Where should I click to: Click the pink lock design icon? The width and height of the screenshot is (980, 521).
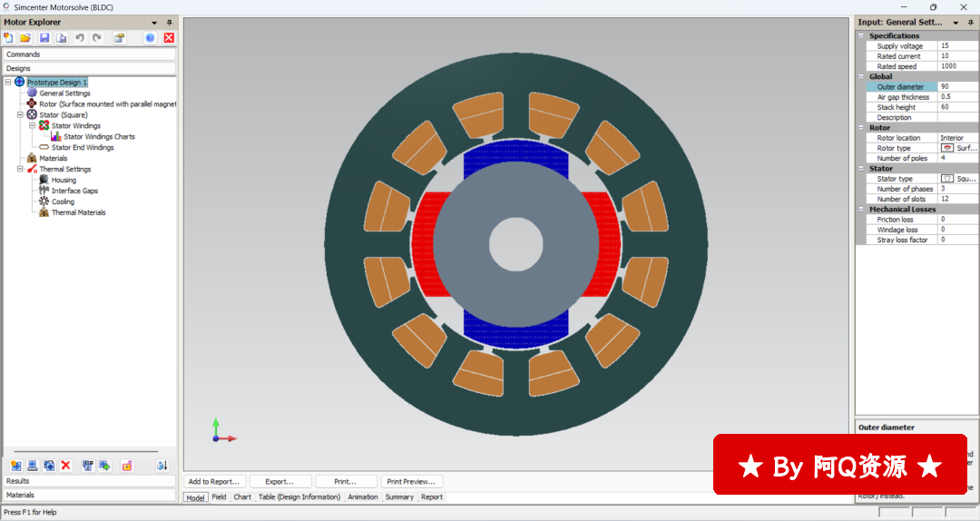pos(127,466)
